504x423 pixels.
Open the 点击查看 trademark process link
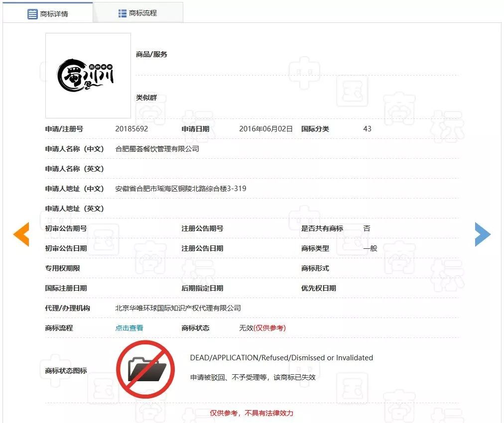pos(129,328)
